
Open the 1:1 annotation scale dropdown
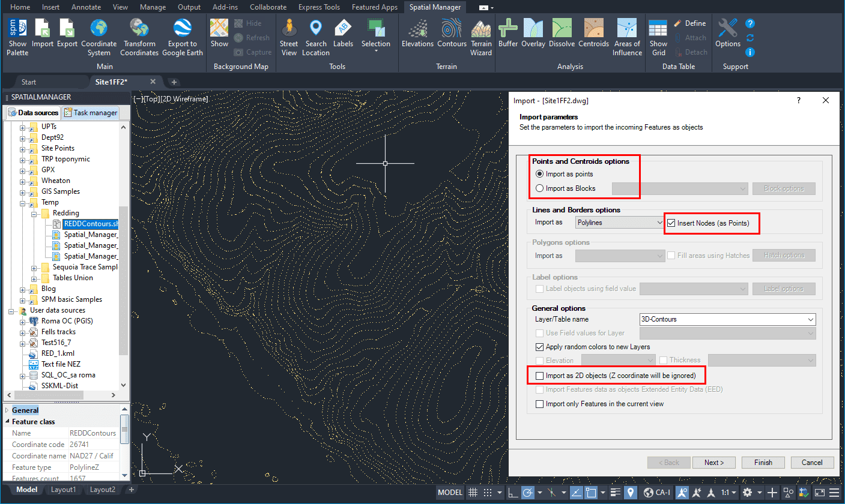tap(727, 493)
